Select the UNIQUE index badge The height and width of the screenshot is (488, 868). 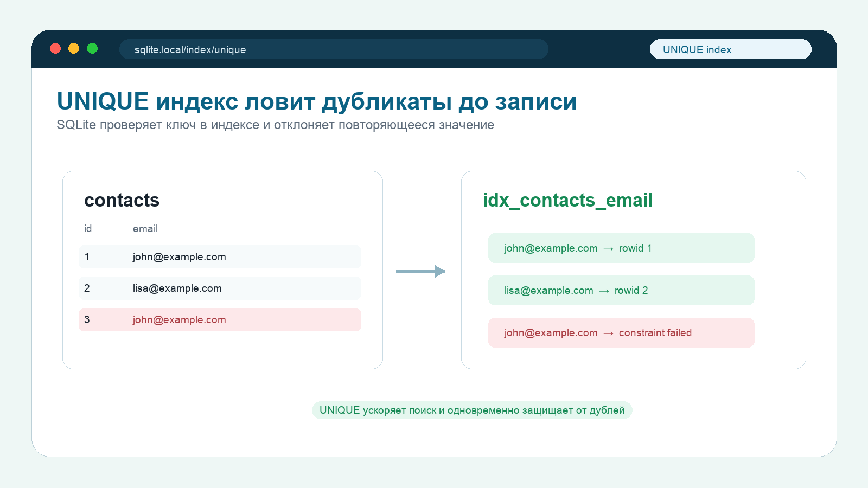(730, 49)
